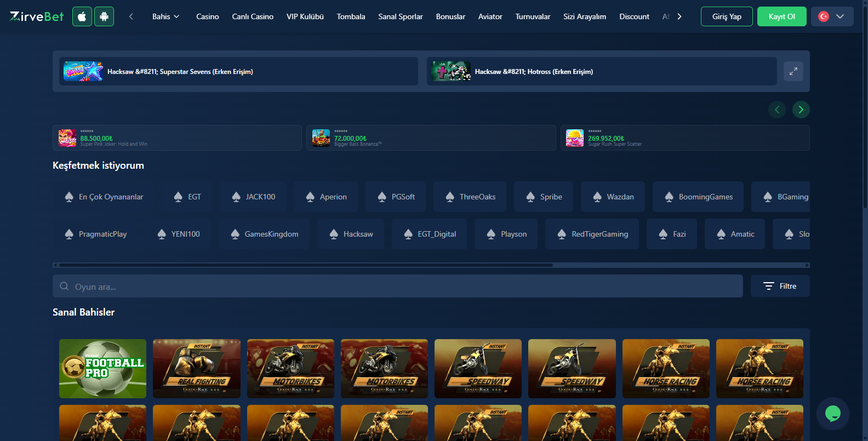
Task: Open Hacksaw Superstar Sevens announcement
Action: pyautogui.click(x=238, y=71)
